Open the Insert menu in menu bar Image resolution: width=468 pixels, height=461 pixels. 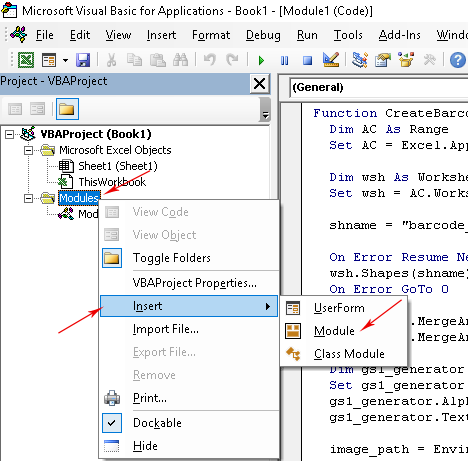(x=161, y=35)
